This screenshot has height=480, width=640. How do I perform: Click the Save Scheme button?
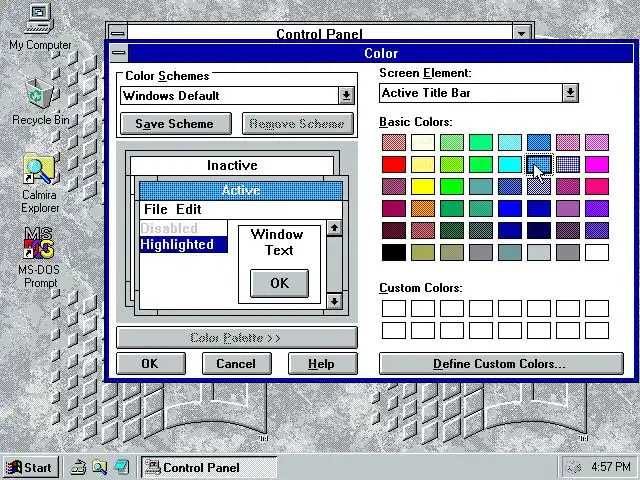point(176,124)
